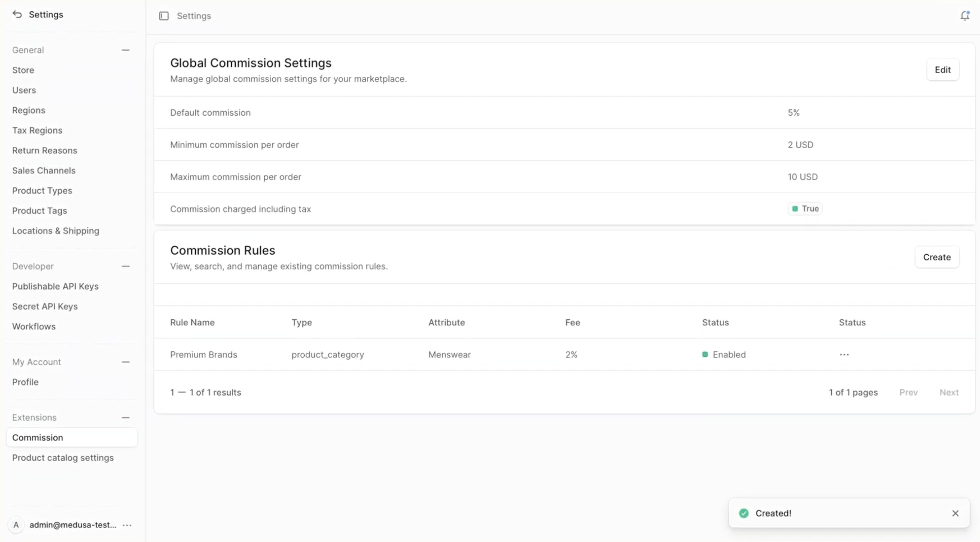Create a new commission rule
The width and height of the screenshot is (980, 542).
[936, 257]
